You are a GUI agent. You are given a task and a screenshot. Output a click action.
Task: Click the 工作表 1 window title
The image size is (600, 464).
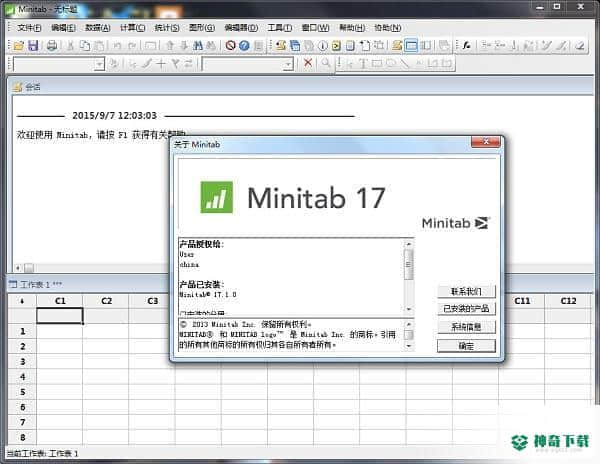pyautogui.click(x=41, y=284)
